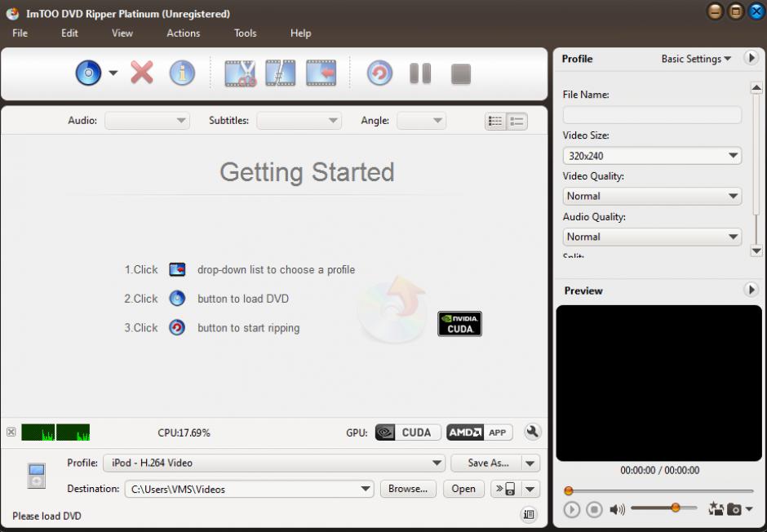Open the iPod - H.264 Video profile dropdown
767x532 pixels.
click(274, 463)
